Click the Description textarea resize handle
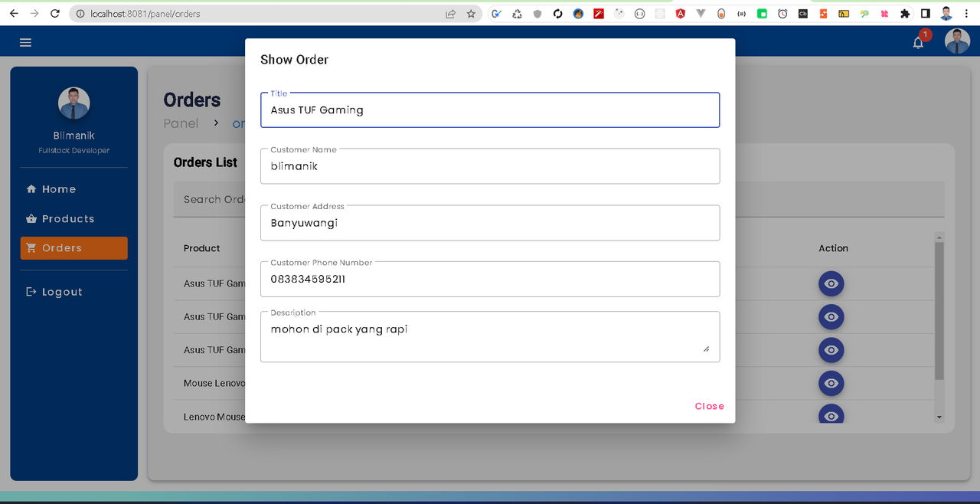This screenshot has width=980, height=504. pyautogui.click(x=706, y=349)
